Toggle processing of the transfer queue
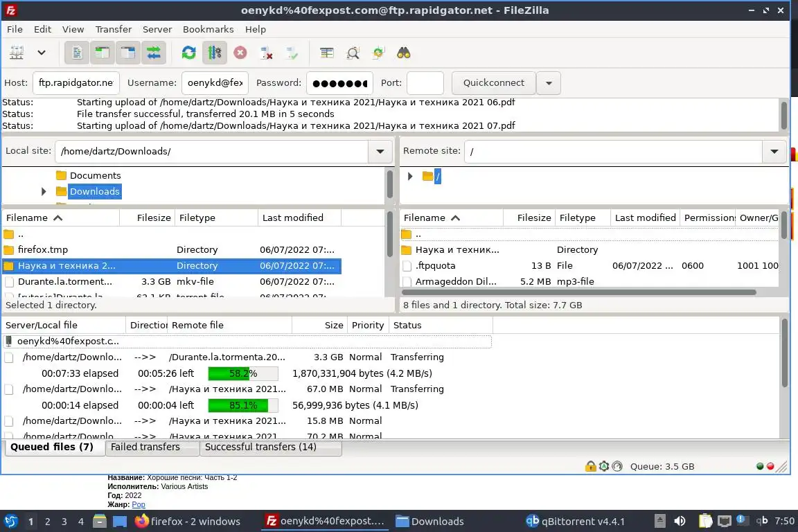The width and height of the screenshot is (798, 532). click(214, 53)
